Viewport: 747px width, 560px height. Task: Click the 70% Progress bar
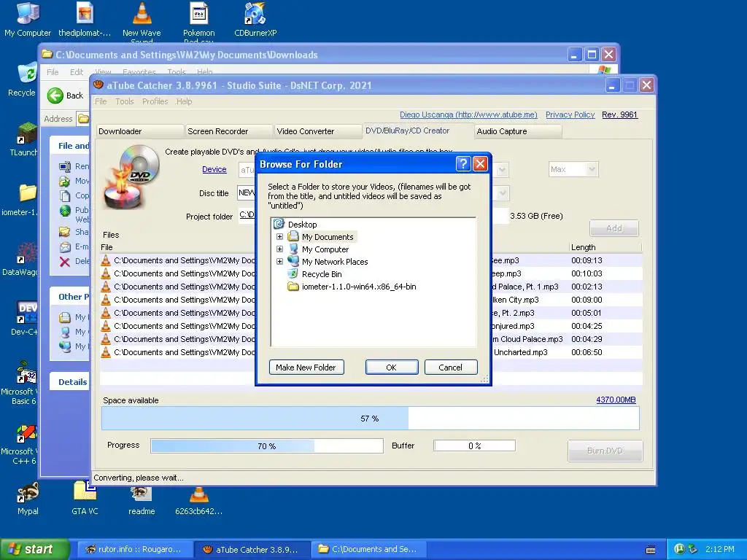point(267,446)
